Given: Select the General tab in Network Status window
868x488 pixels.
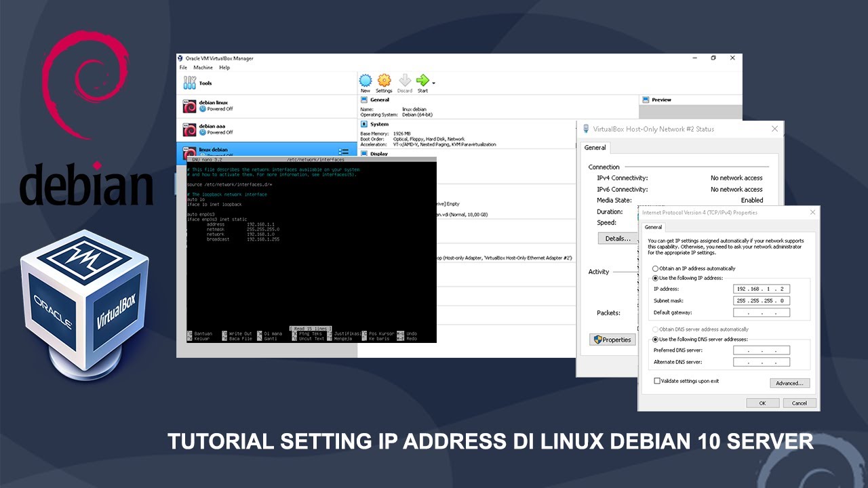Looking at the screenshot, I should 595,148.
